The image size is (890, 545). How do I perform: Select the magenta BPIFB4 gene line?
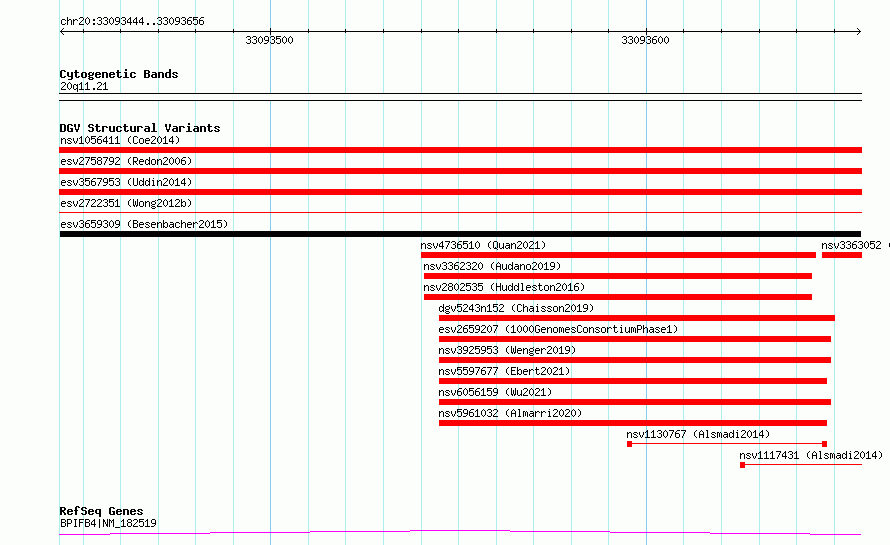click(x=460, y=533)
